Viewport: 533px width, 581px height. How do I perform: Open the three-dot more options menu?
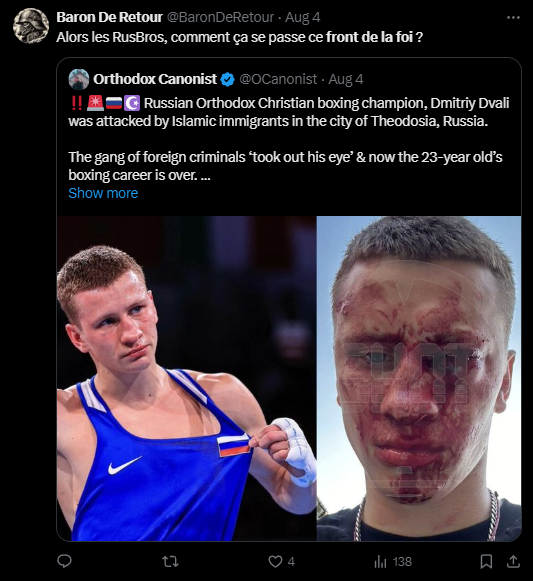[x=513, y=17]
